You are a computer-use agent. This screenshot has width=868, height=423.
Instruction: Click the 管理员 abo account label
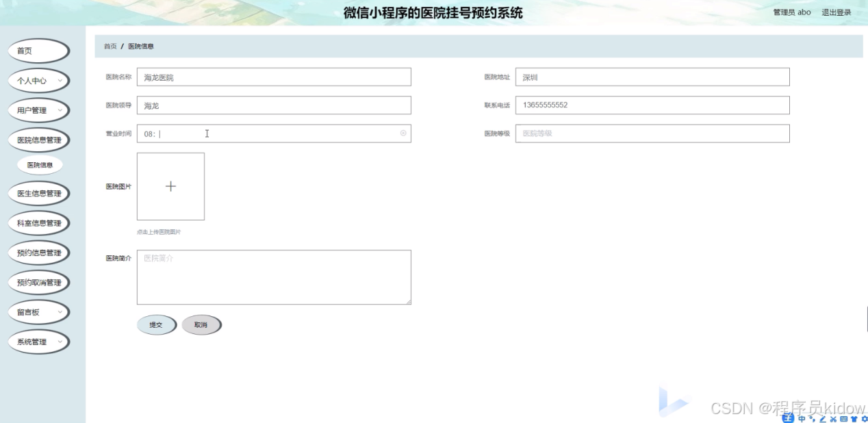[792, 12]
